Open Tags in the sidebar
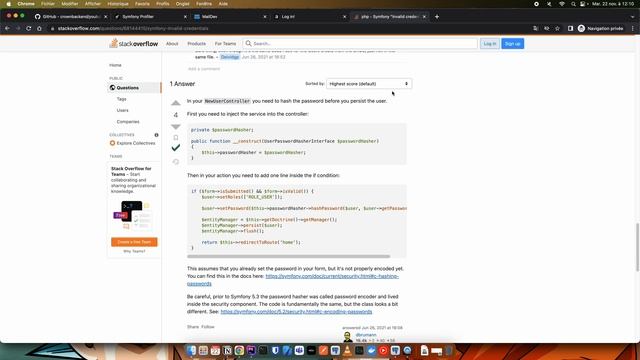640x360 pixels. [122, 99]
